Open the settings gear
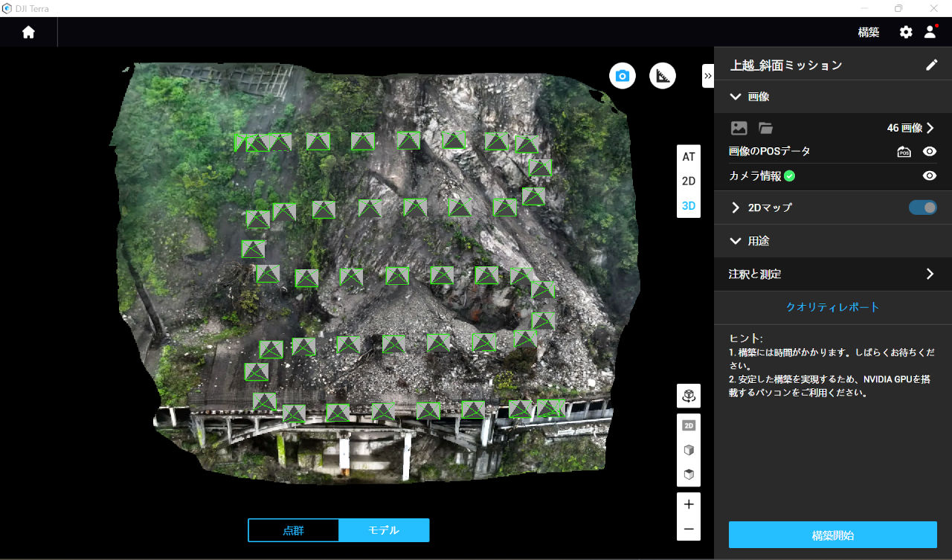Screen dimensions: 952x560 [x=905, y=32]
